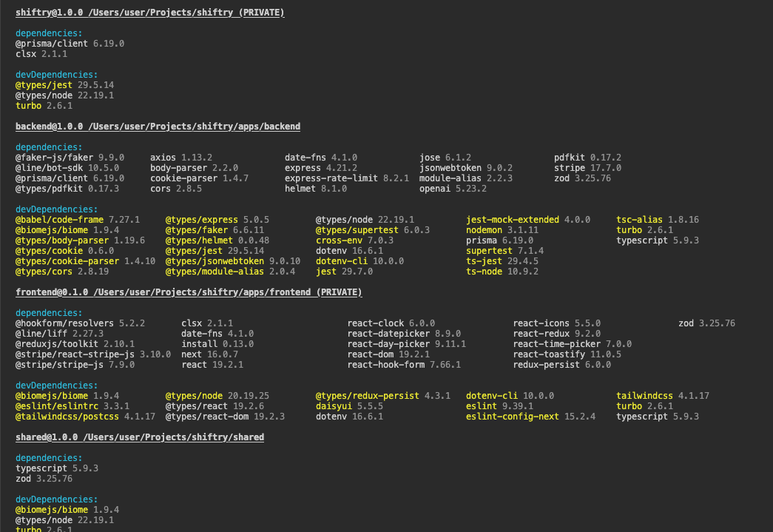Click '@hookform/resolvers 5.2.2' in frontend dependencies
773x532 pixels.
[80, 323]
